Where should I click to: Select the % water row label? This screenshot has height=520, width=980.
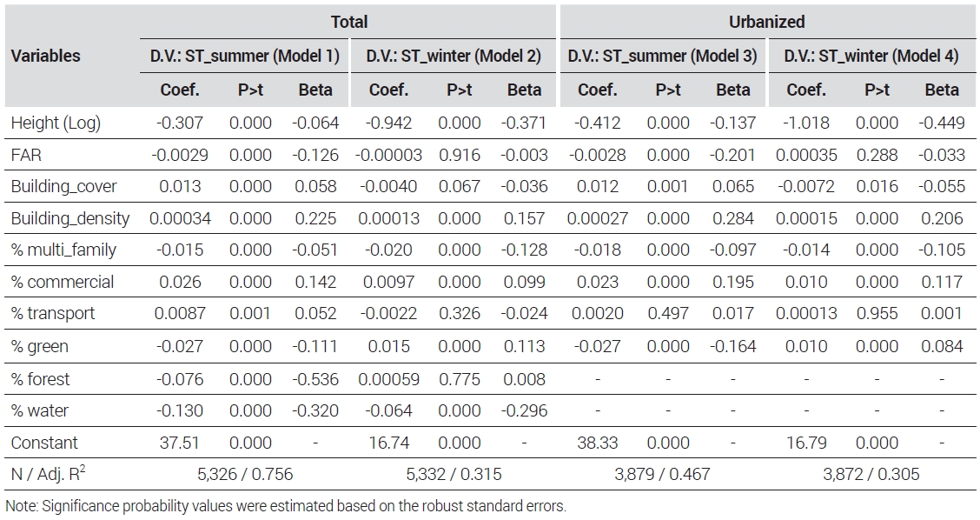click(40, 411)
